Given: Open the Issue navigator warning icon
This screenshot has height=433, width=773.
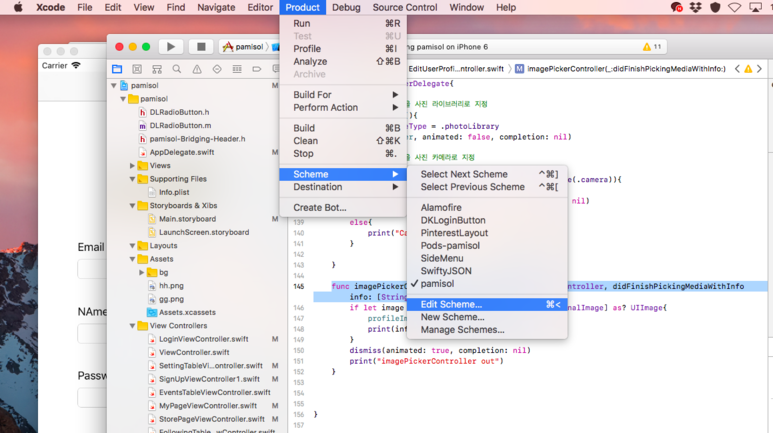Looking at the screenshot, I should pos(197,69).
